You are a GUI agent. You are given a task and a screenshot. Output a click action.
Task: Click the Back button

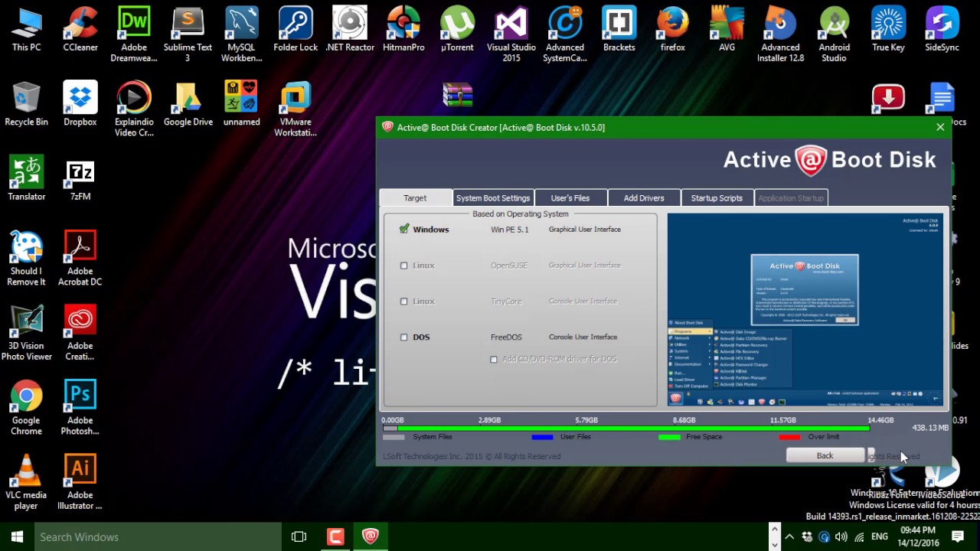pos(825,456)
